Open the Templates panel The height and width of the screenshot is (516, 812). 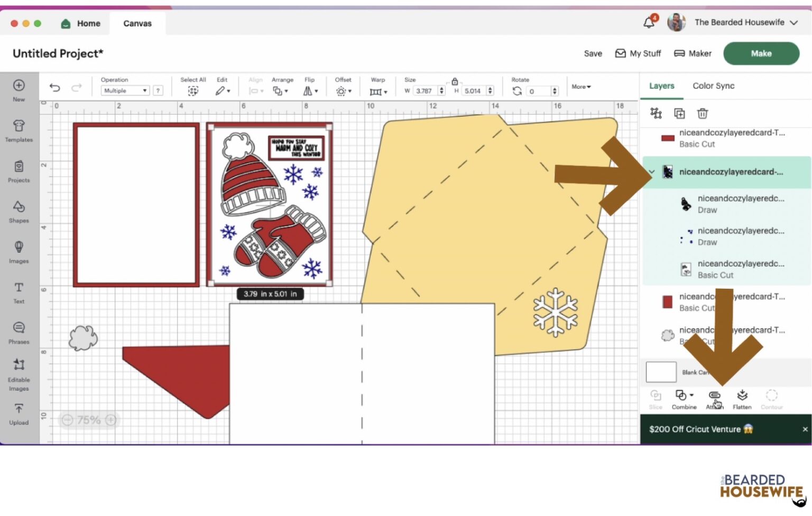[19, 130]
